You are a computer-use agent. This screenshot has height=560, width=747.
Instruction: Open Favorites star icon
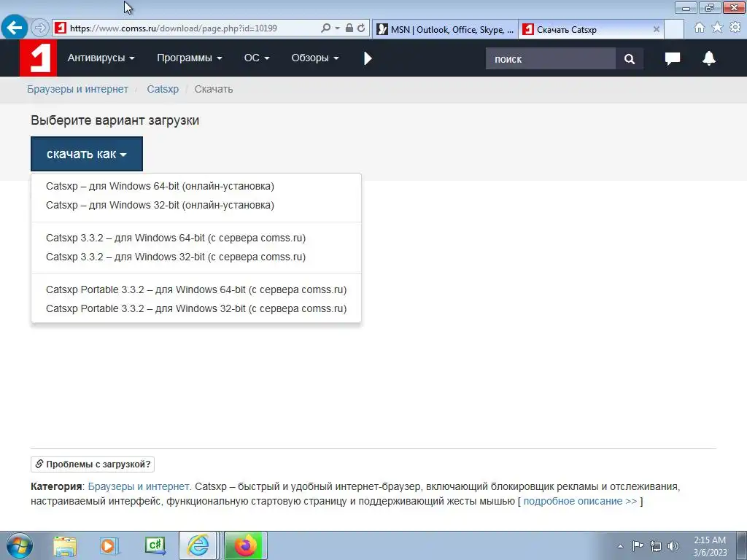pyautogui.click(x=717, y=28)
